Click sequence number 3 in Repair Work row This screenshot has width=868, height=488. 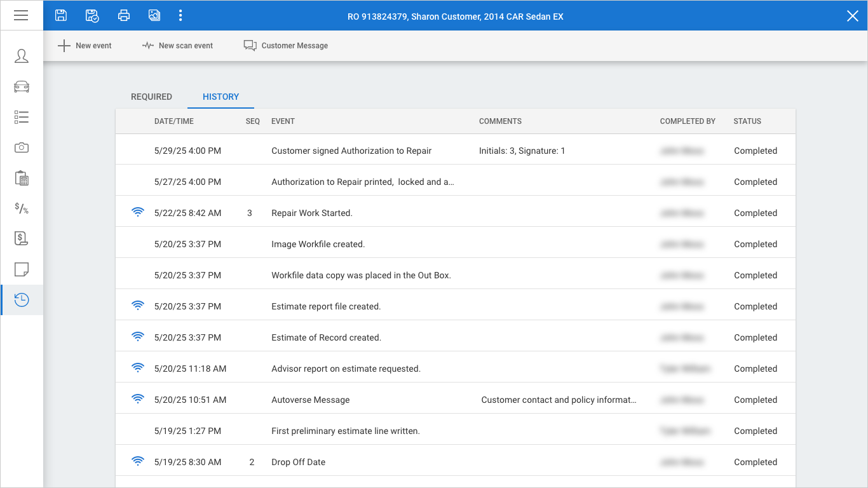point(250,213)
